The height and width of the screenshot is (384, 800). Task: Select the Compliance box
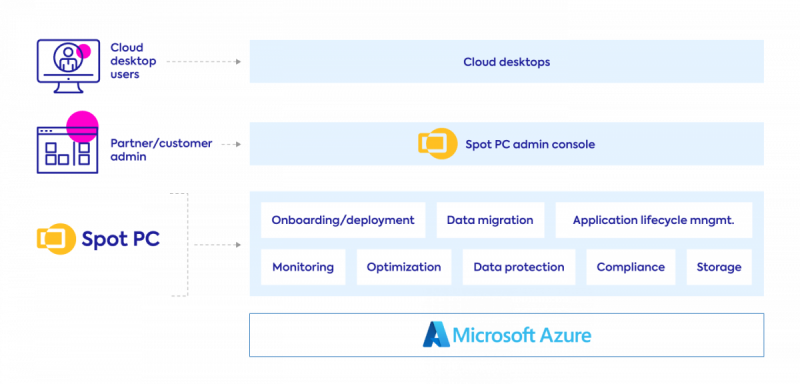(x=631, y=267)
